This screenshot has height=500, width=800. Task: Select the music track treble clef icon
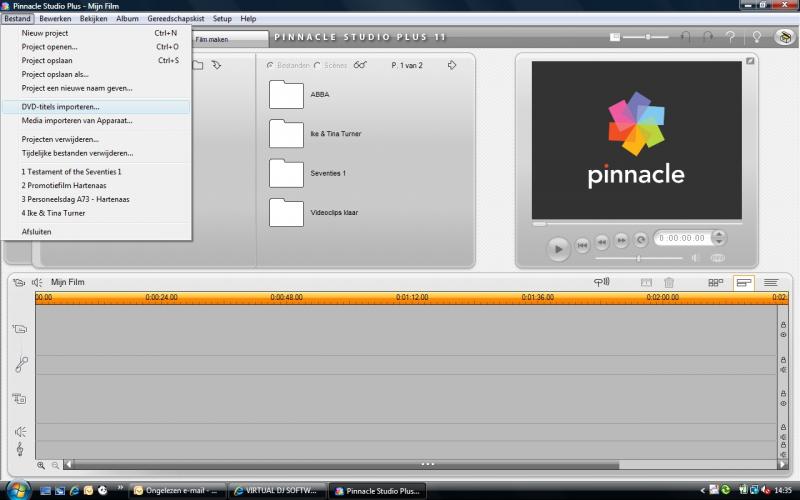coord(20,449)
